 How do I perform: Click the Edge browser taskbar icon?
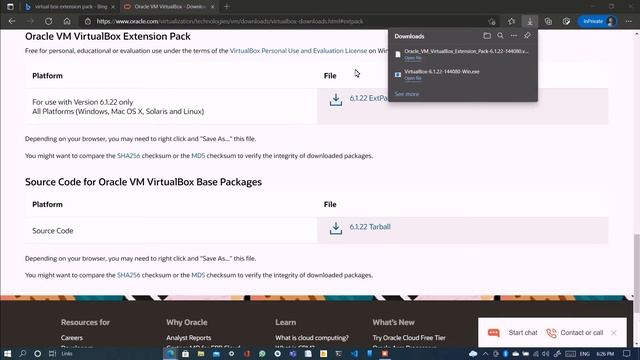[x=170, y=353]
